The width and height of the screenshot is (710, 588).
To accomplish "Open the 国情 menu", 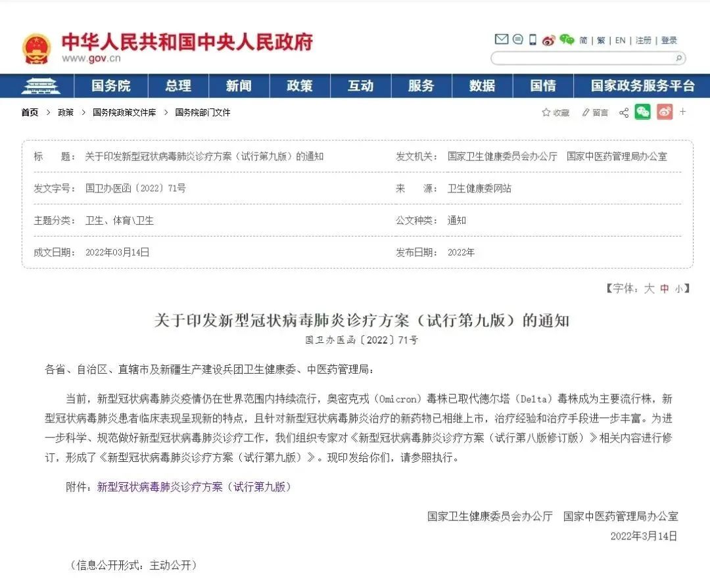I will click(543, 85).
